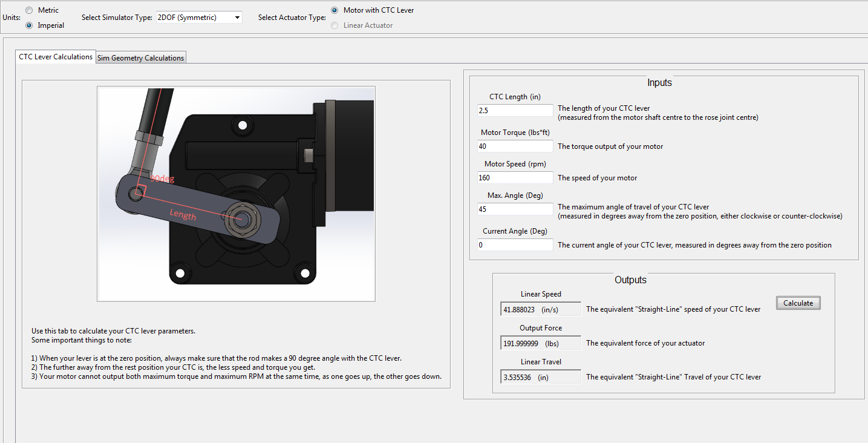
Task: Choose Motor with CTC Lever actuator type
Action: (334, 10)
